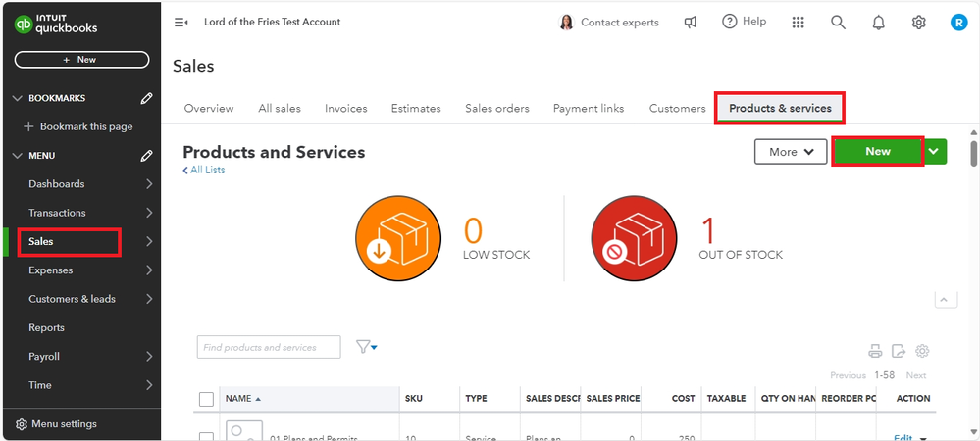The image size is (980, 441).
Task: Switch to the Overview tab
Action: pyautogui.click(x=209, y=108)
